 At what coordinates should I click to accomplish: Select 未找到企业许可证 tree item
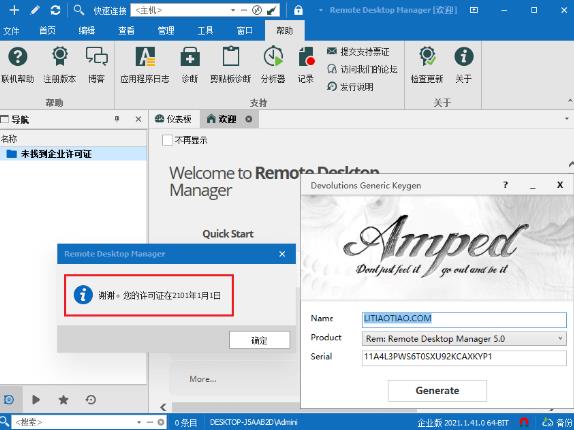point(73,154)
